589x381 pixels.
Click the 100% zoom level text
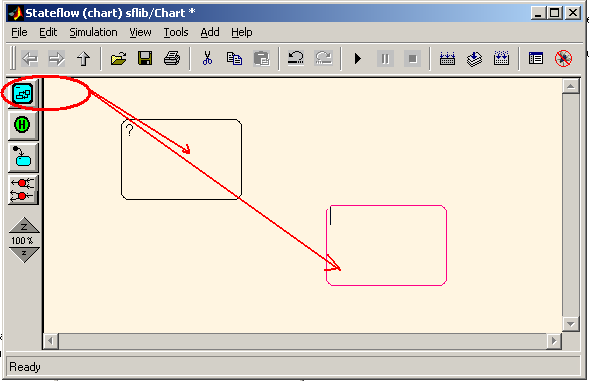[x=22, y=240]
